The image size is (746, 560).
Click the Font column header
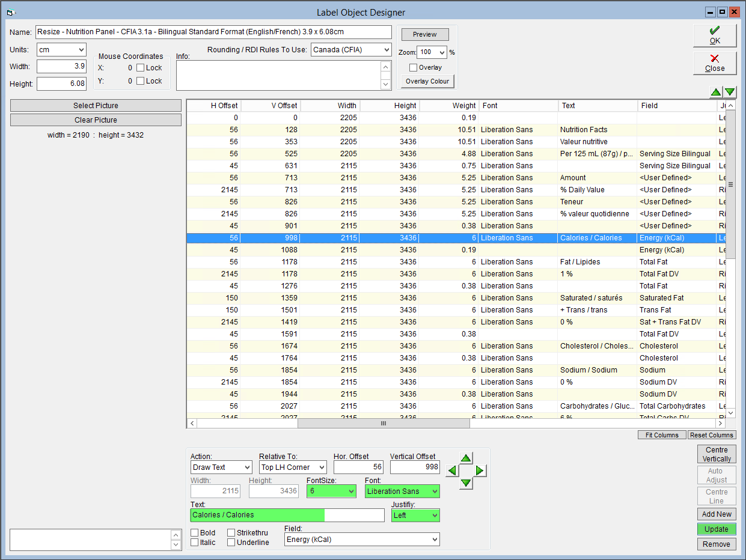point(519,106)
